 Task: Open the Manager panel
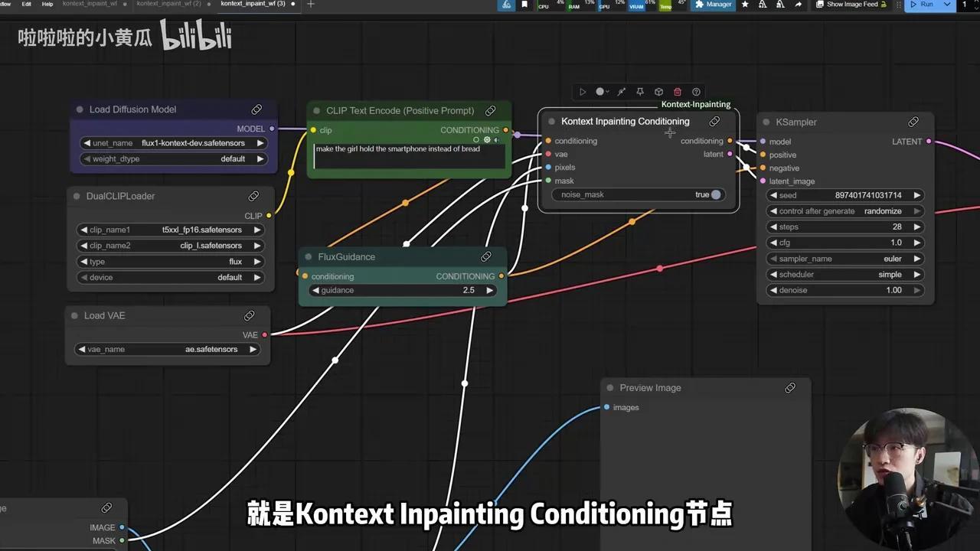pyautogui.click(x=712, y=5)
